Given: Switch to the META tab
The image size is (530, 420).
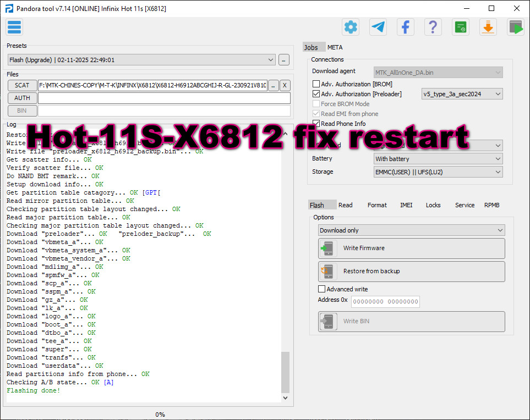Looking at the screenshot, I should coord(335,47).
